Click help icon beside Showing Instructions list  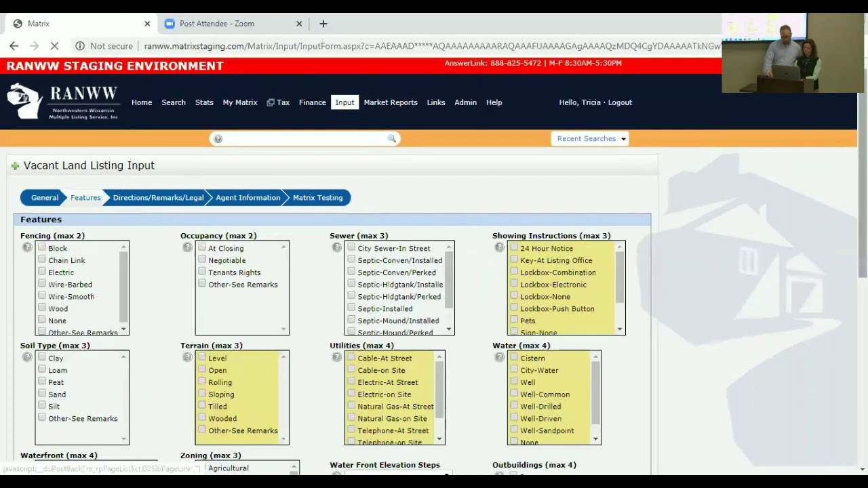[x=499, y=247]
